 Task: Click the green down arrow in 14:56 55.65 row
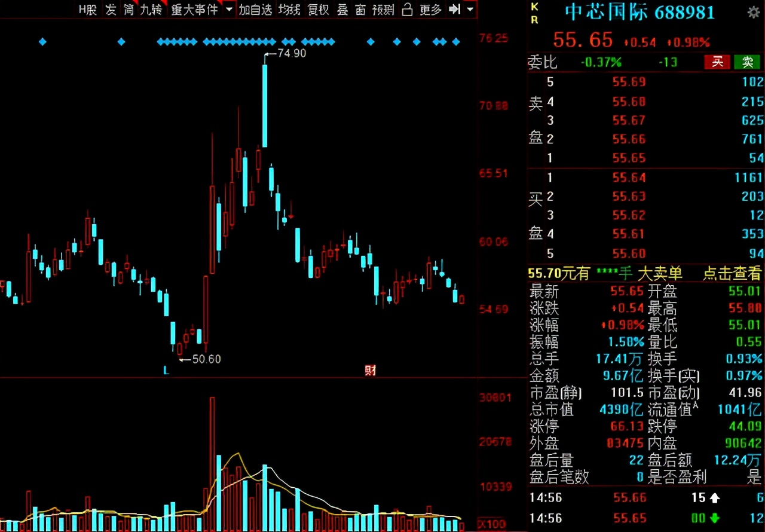point(715,518)
